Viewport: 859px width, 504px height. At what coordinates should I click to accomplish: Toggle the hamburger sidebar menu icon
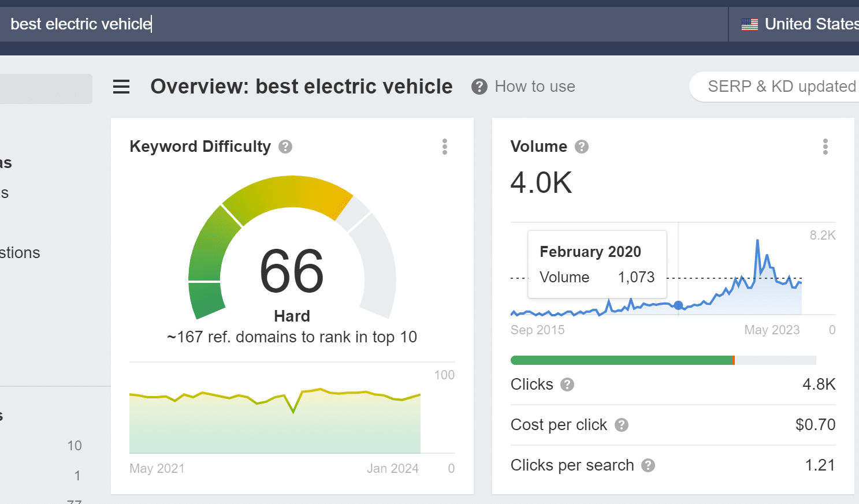[121, 87]
